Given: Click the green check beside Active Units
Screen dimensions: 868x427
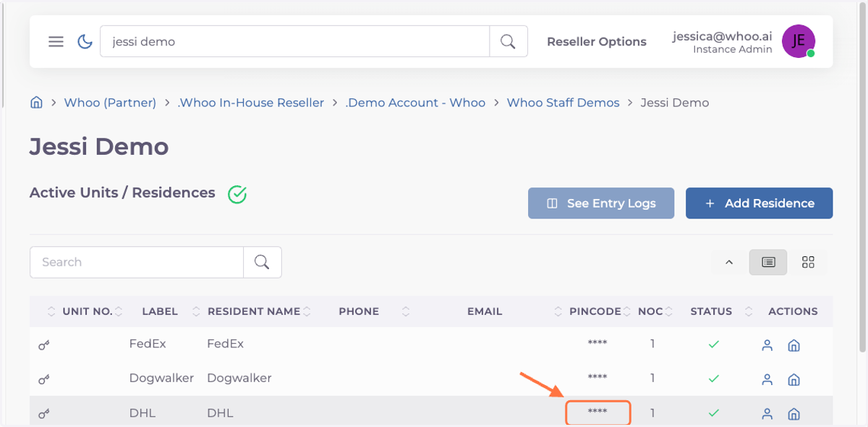Looking at the screenshot, I should pos(237,194).
